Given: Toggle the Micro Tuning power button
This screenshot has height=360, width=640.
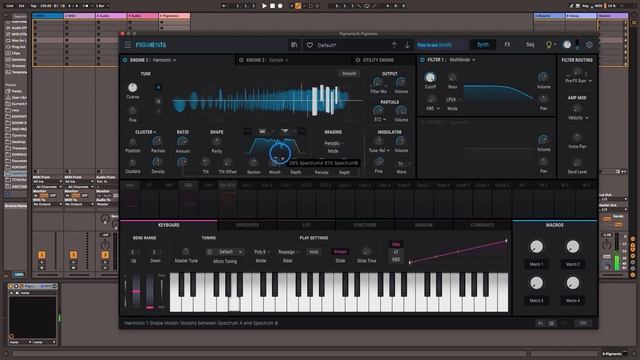Looking at the screenshot, I should click(209, 252).
